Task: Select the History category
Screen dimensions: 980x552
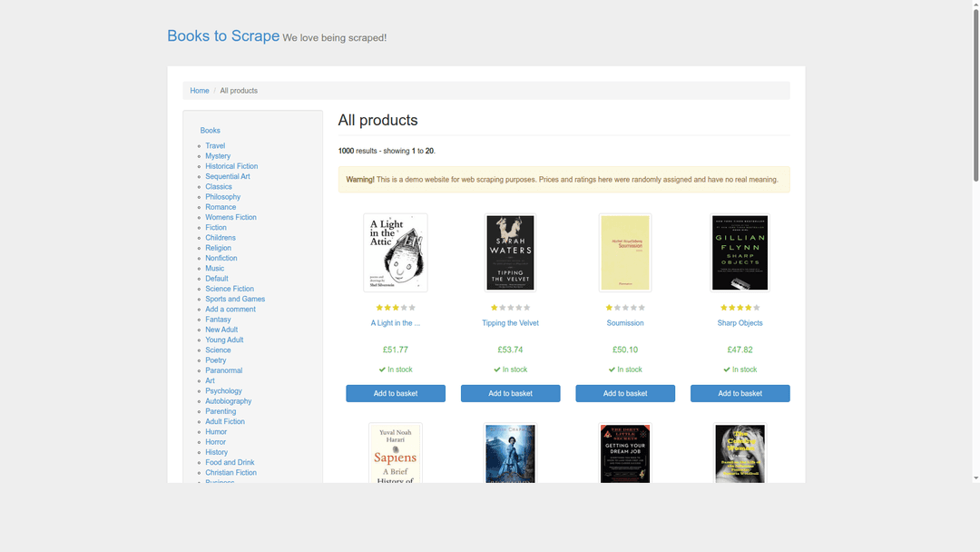Action: click(x=217, y=452)
